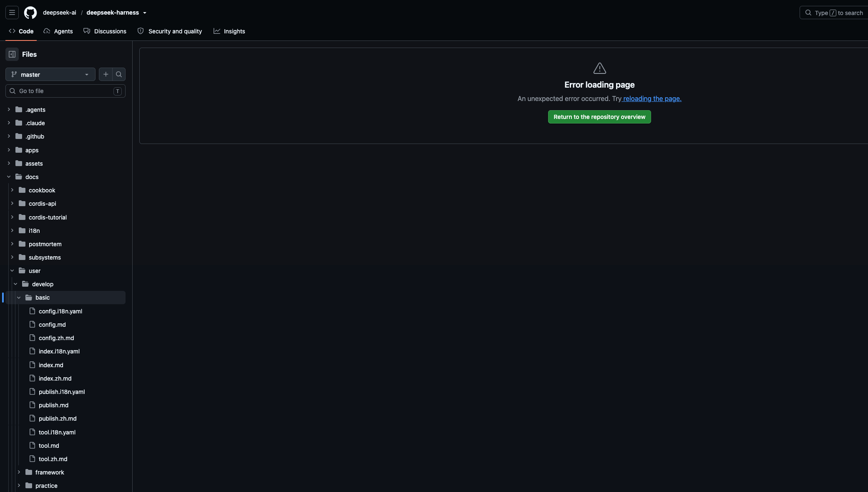Open index.i18n.yaml in the file tree
Screen dimensions: 868x492
click(59, 351)
